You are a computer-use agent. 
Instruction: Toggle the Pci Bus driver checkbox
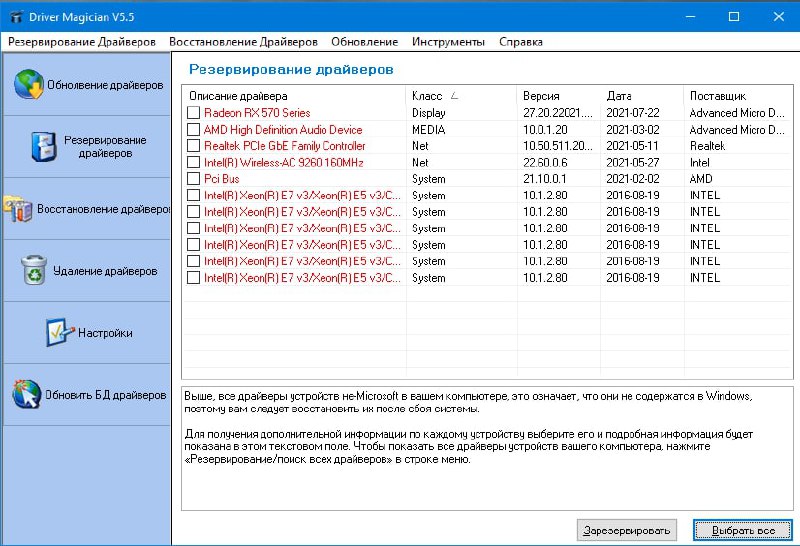point(194,179)
